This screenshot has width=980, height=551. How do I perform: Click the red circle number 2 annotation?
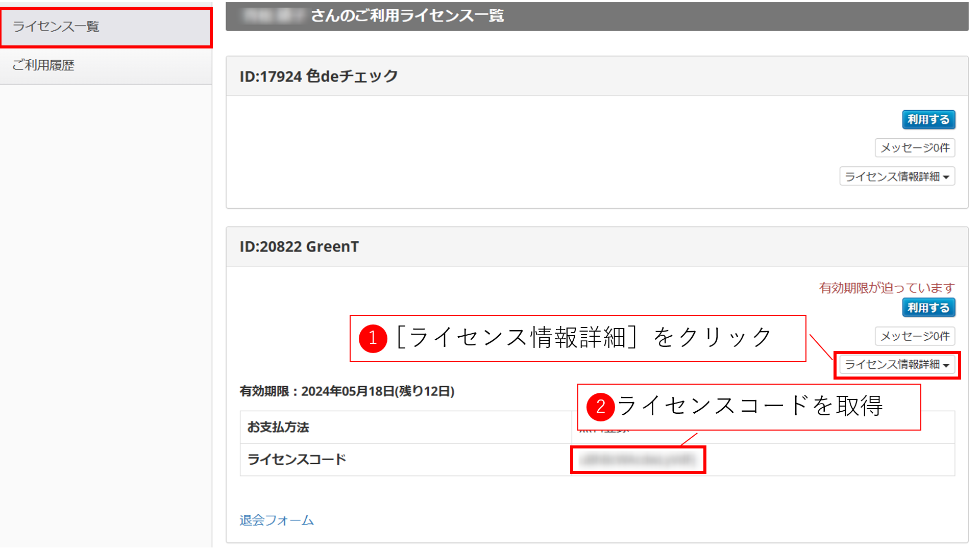click(600, 407)
